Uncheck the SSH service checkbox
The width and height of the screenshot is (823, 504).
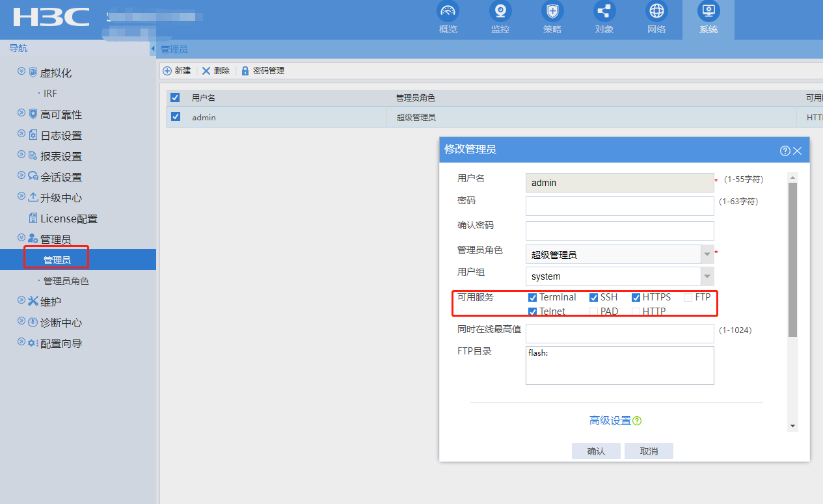tap(593, 297)
